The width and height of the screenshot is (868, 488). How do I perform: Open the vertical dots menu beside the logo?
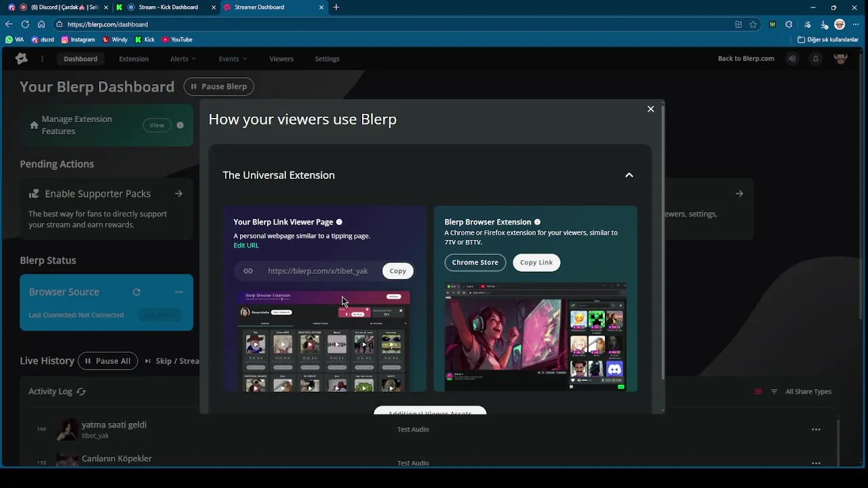click(42, 58)
